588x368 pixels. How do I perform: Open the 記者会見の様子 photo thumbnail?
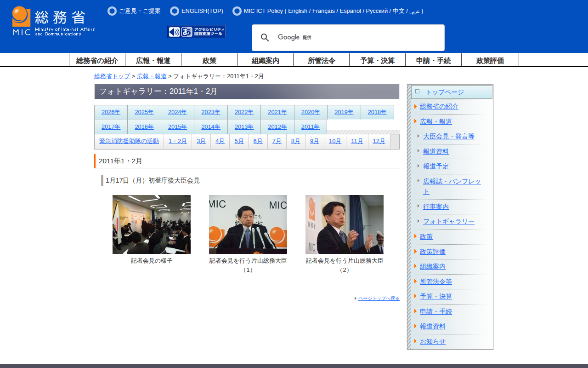coord(152,224)
